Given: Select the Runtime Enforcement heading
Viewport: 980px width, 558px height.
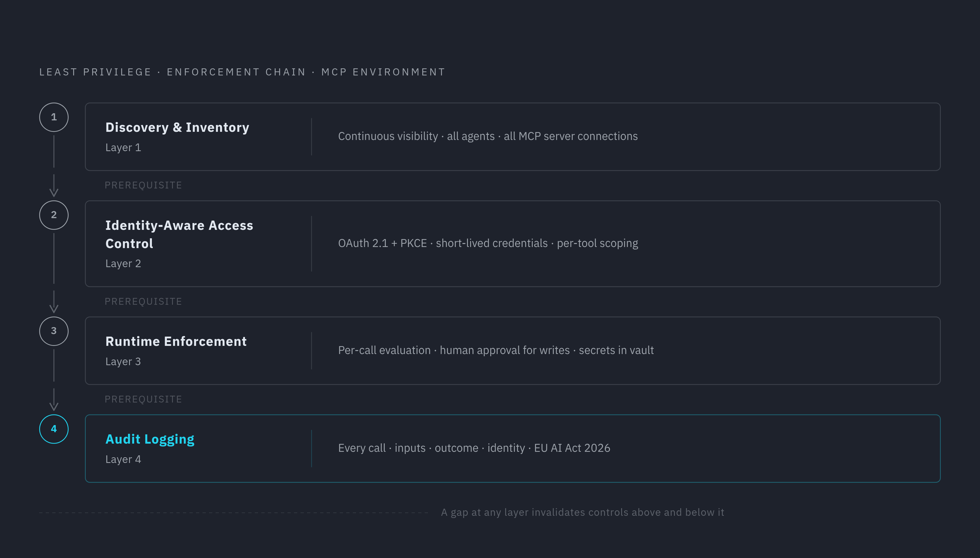Looking at the screenshot, I should point(176,341).
